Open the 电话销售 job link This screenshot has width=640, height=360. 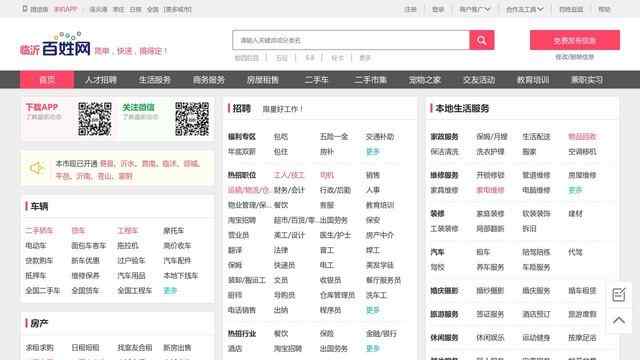point(242,310)
